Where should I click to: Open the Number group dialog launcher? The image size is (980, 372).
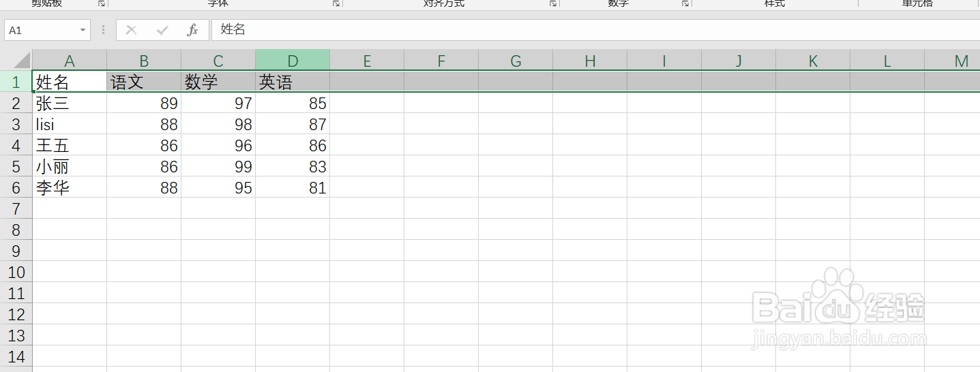(x=685, y=3)
